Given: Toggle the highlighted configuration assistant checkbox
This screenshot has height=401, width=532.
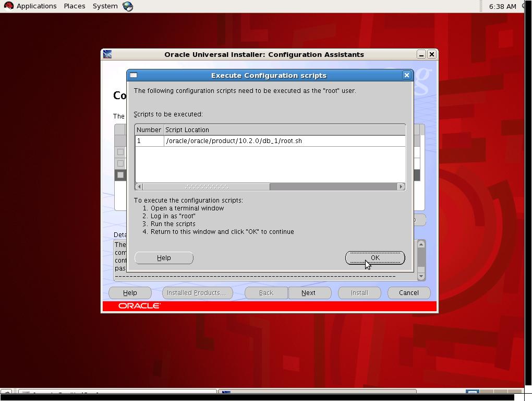Looking at the screenshot, I should click(x=120, y=175).
